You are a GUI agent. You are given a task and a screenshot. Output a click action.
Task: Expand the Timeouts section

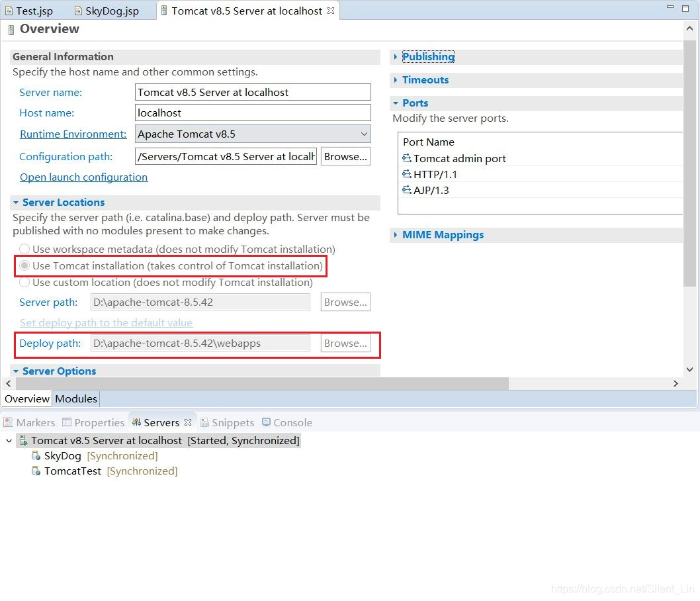(x=396, y=80)
